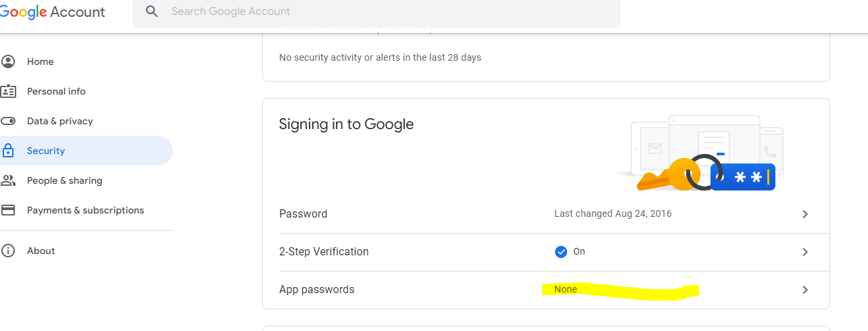Screen dimensions: 868x331
Task: Click the Search Google Account field
Action: [377, 11]
